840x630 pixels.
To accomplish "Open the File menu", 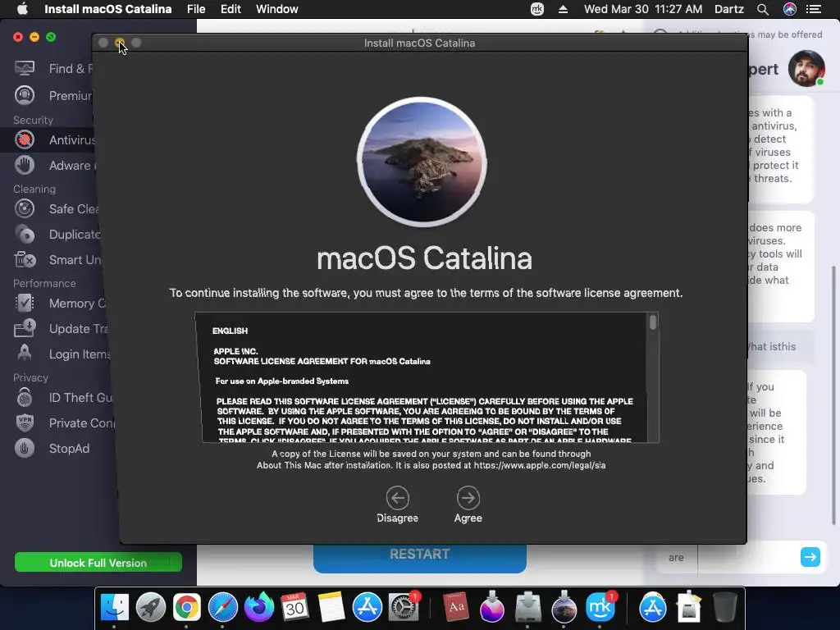I will pyautogui.click(x=196, y=9).
